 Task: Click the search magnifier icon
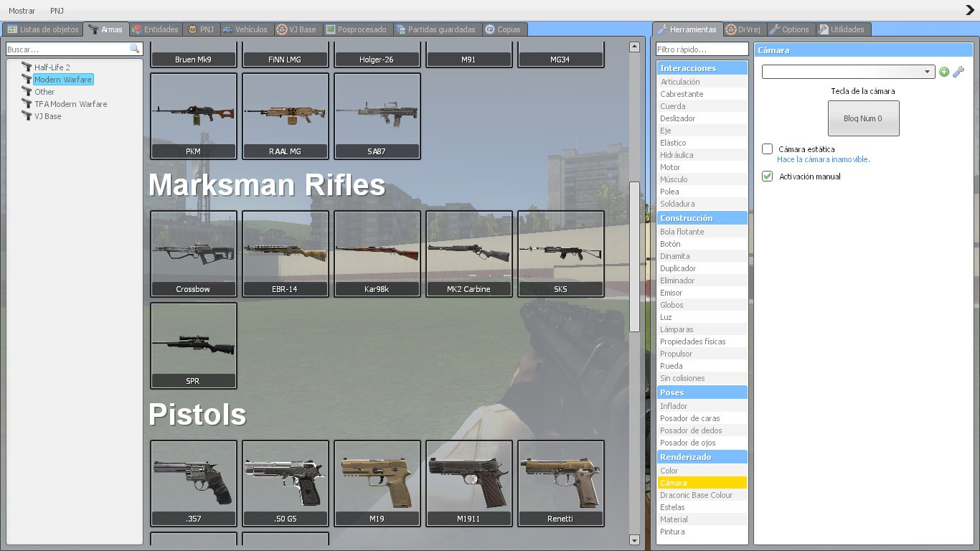134,49
